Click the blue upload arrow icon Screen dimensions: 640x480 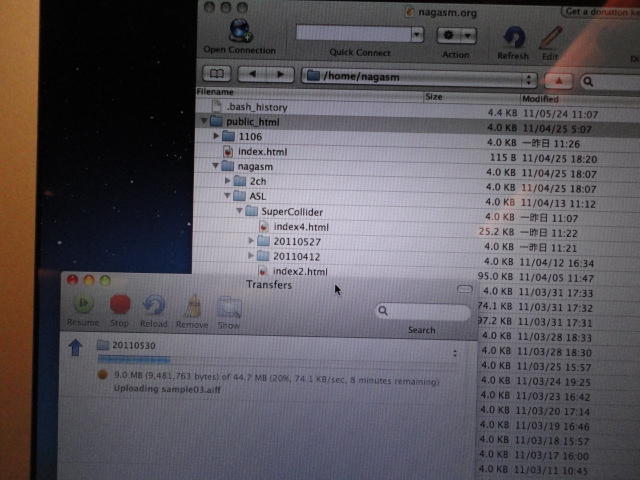[x=76, y=348]
